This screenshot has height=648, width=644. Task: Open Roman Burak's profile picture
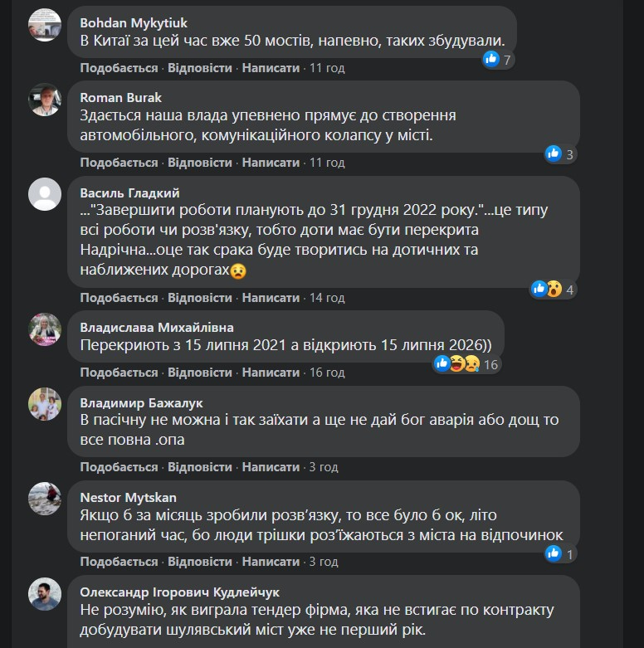pyautogui.click(x=45, y=100)
